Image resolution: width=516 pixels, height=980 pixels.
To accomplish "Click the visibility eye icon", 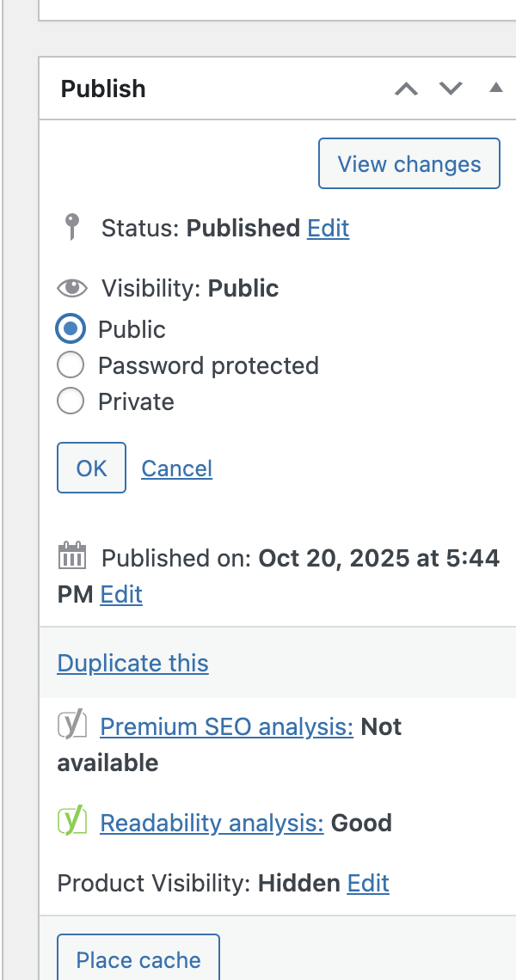I will [x=72, y=288].
